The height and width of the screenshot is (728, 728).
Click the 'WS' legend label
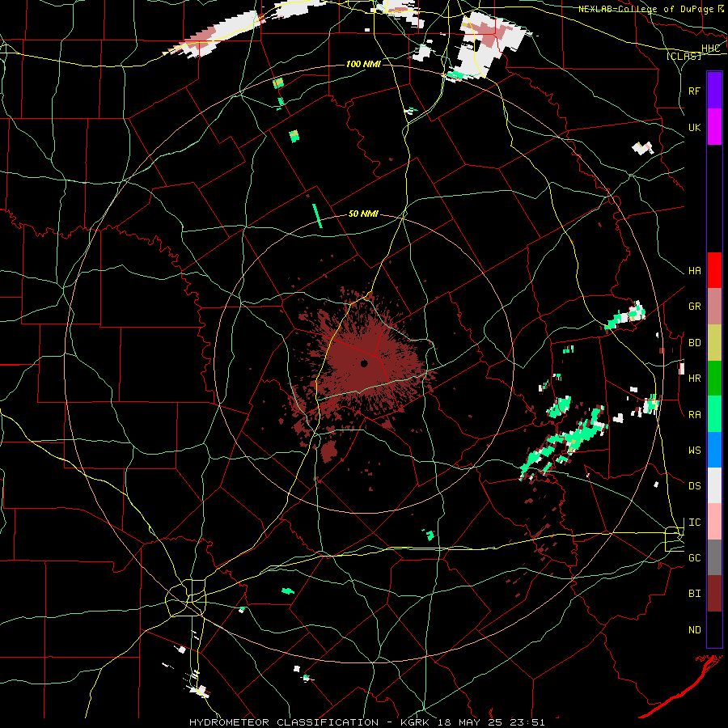point(694,451)
